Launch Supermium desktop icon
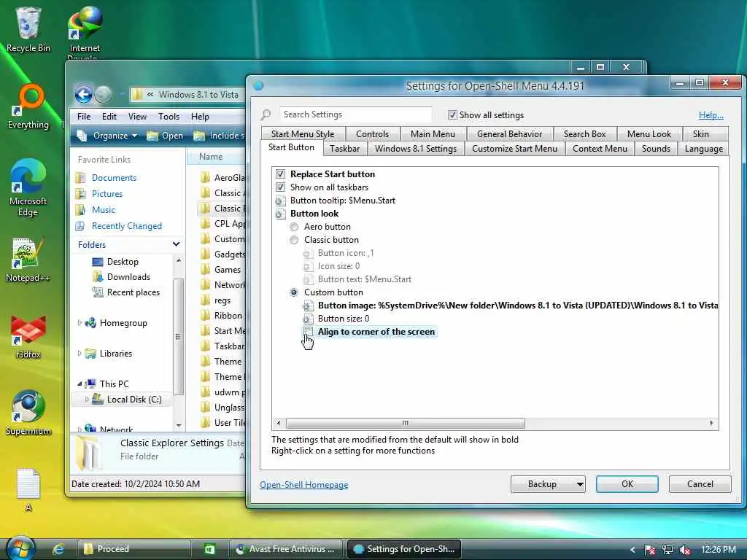 point(28,413)
